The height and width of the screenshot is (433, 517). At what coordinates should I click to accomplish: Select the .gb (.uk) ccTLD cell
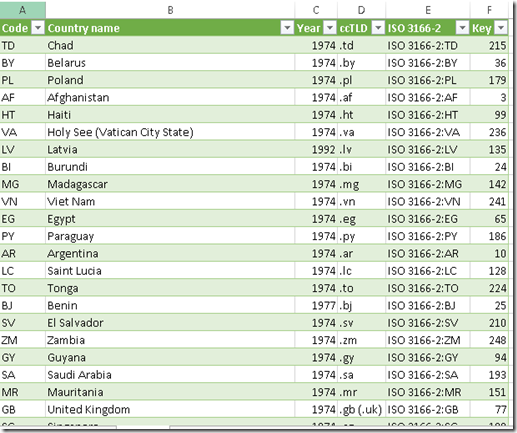pos(361,409)
